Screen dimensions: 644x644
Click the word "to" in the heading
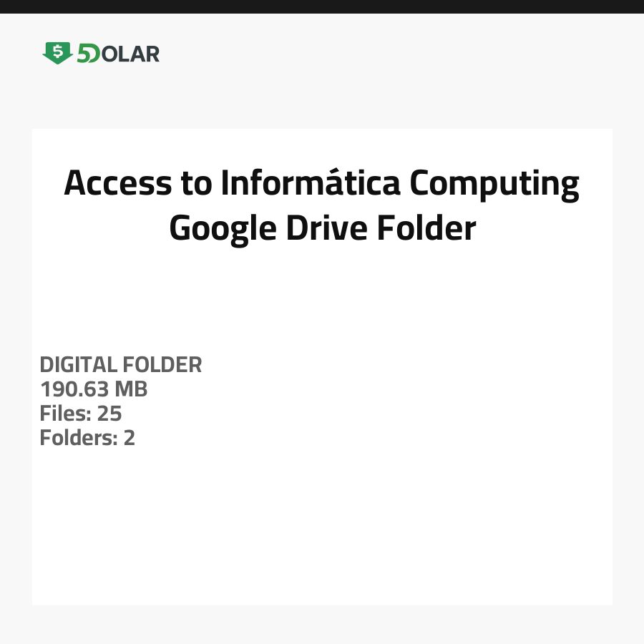click(197, 184)
